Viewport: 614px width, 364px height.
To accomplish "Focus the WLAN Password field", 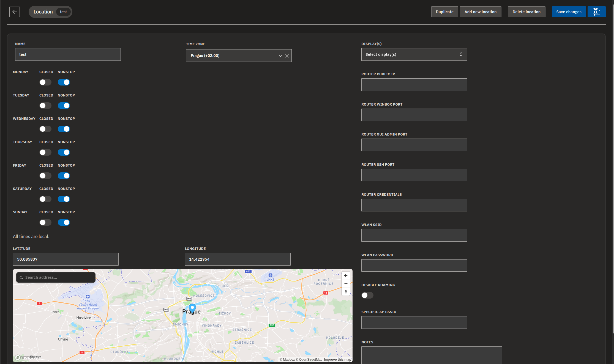I will (x=414, y=265).
